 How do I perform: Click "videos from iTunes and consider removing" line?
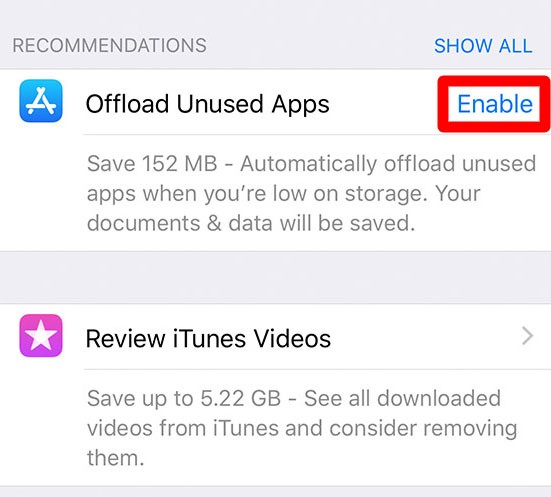click(302, 428)
